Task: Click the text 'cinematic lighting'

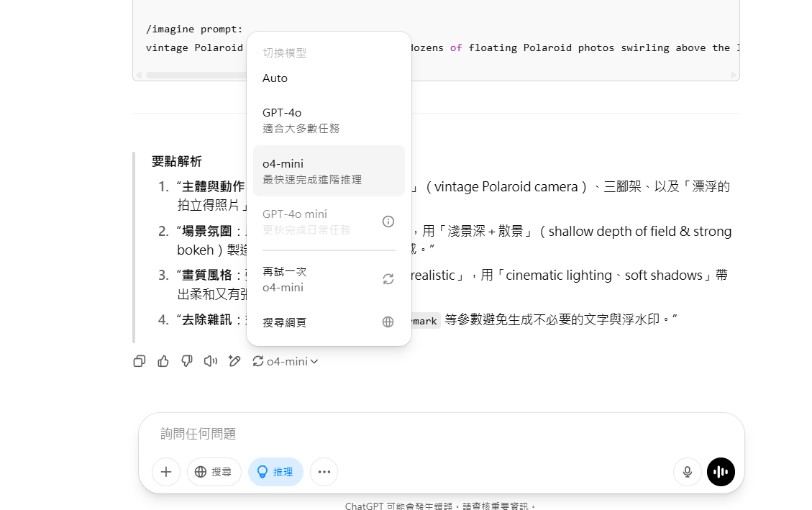Action: (x=559, y=275)
